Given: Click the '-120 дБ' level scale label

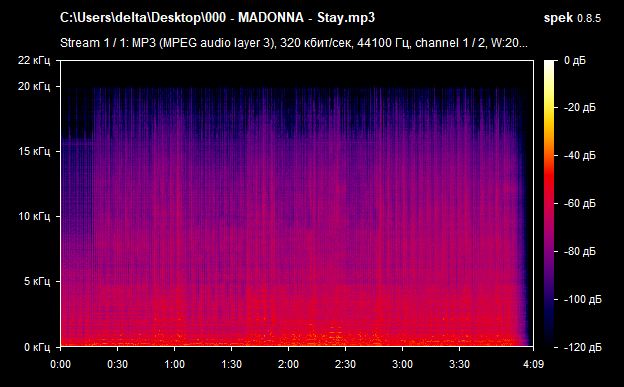Looking at the screenshot, I should click(583, 347).
